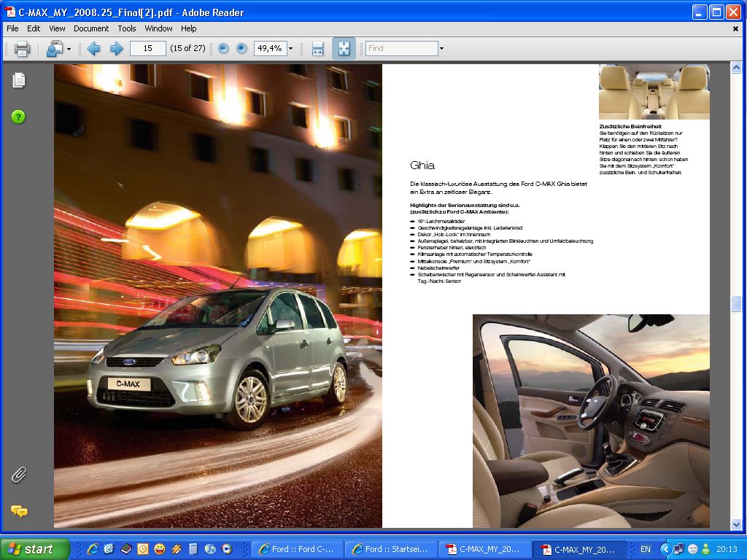Open the green How To help panel
This screenshot has width=747, height=560.
click(19, 117)
